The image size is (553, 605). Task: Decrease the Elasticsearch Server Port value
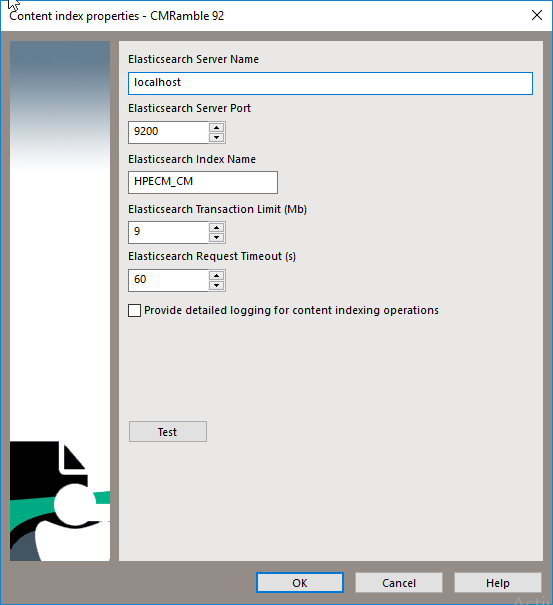(x=216, y=137)
